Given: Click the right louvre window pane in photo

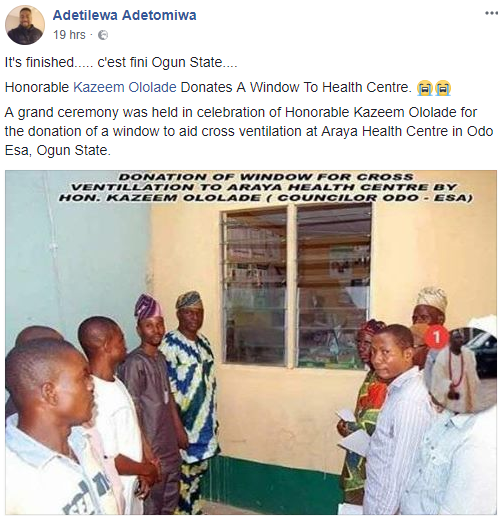Looking at the screenshot, I should pyautogui.click(x=333, y=287).
